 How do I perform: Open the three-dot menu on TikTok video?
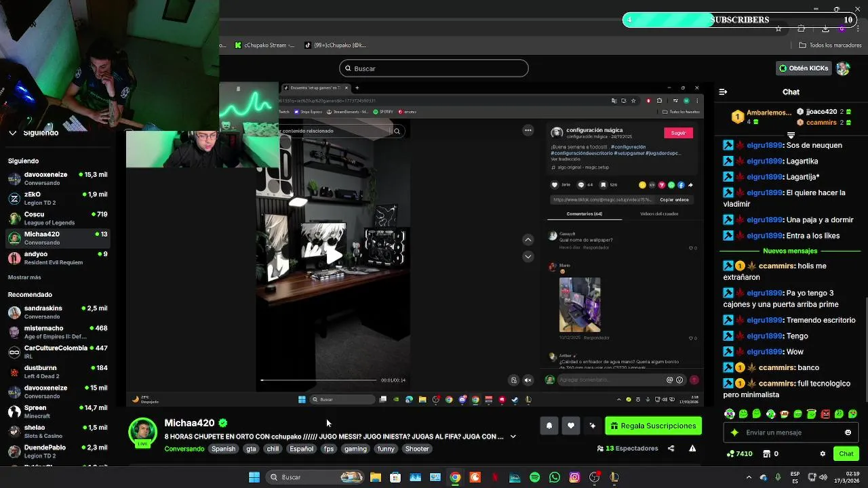click(x=528, y=130)
